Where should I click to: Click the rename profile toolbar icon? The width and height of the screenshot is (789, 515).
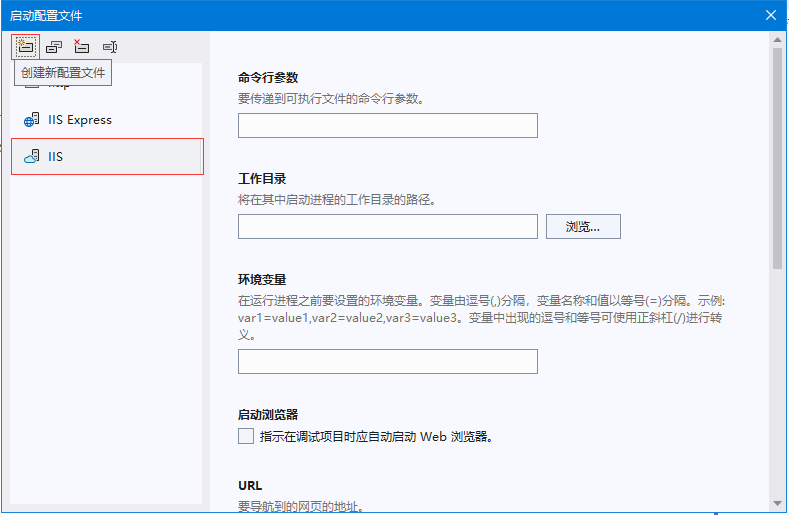pyautogui.click(x=110, y=46)
